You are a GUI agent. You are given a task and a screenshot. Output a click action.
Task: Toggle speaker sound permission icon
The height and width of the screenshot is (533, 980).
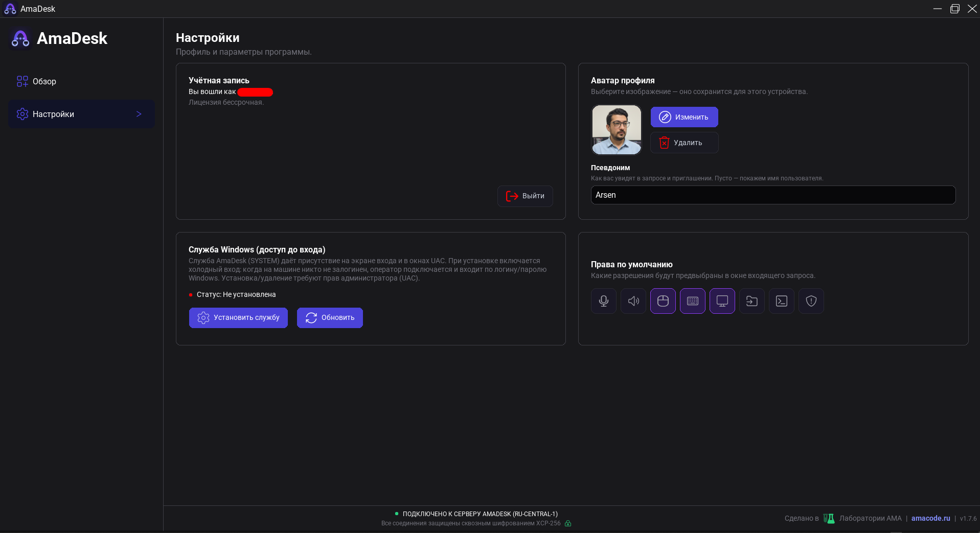[633, 301]
